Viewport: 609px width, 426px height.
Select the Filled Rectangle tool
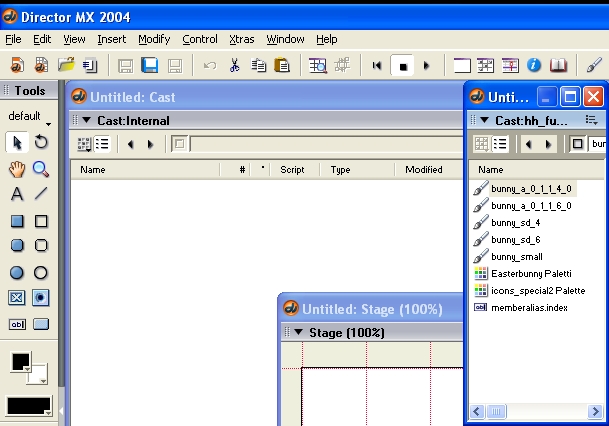(x=17, y=221)
